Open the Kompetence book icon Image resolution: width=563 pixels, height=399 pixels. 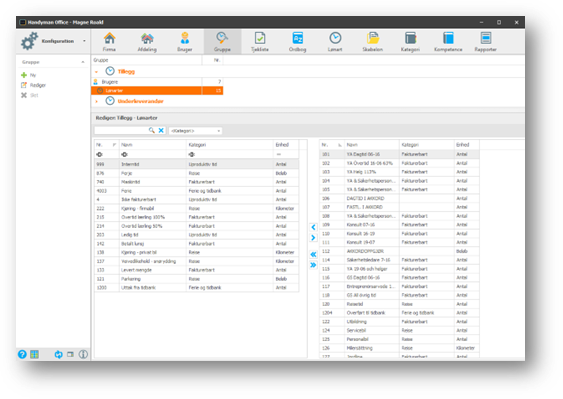(448, 42)
